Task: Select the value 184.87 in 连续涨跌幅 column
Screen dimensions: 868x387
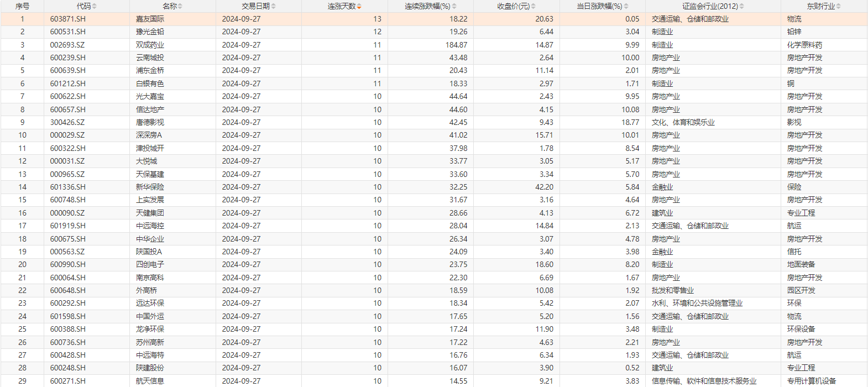Action: click(456, 45)
